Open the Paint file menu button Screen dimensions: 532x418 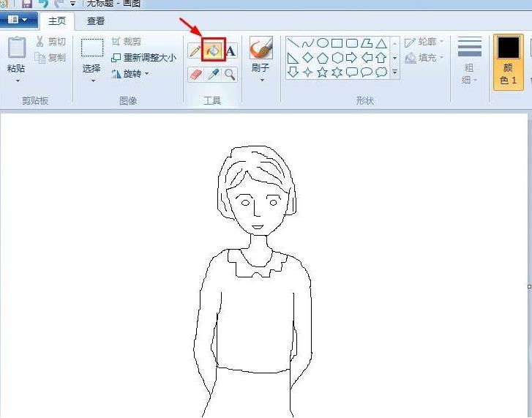coord(18,20)
